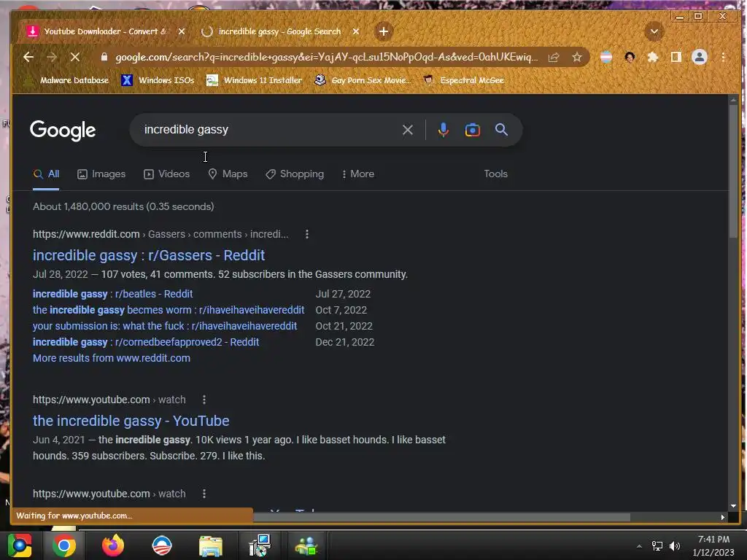Go back using the browser back arrow
The width and height of the screenshot is (747, 560).
pyautogui.click(x=28, y=57)
